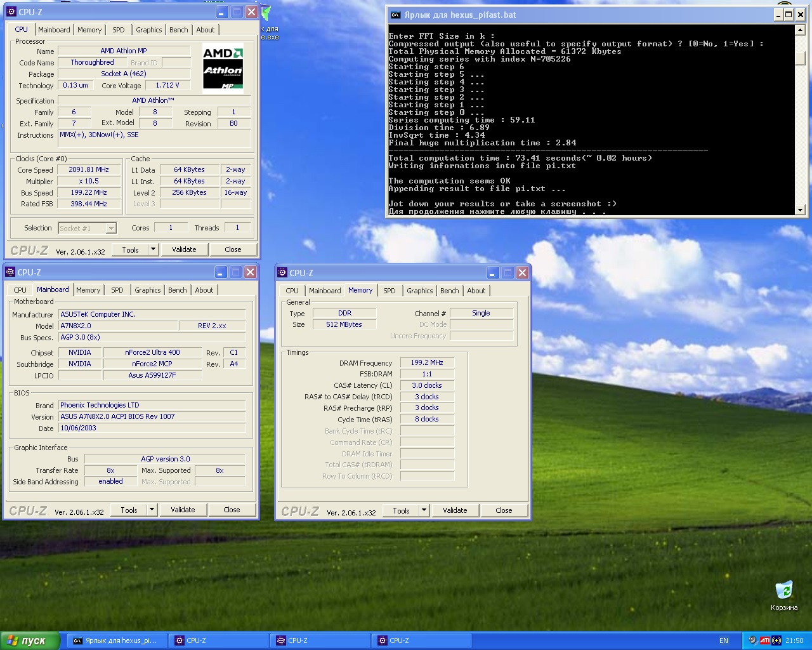Click the ATI tray icon
Viewport: 812px width, 650px height.
pyautogui.click(x=765, y=640)
